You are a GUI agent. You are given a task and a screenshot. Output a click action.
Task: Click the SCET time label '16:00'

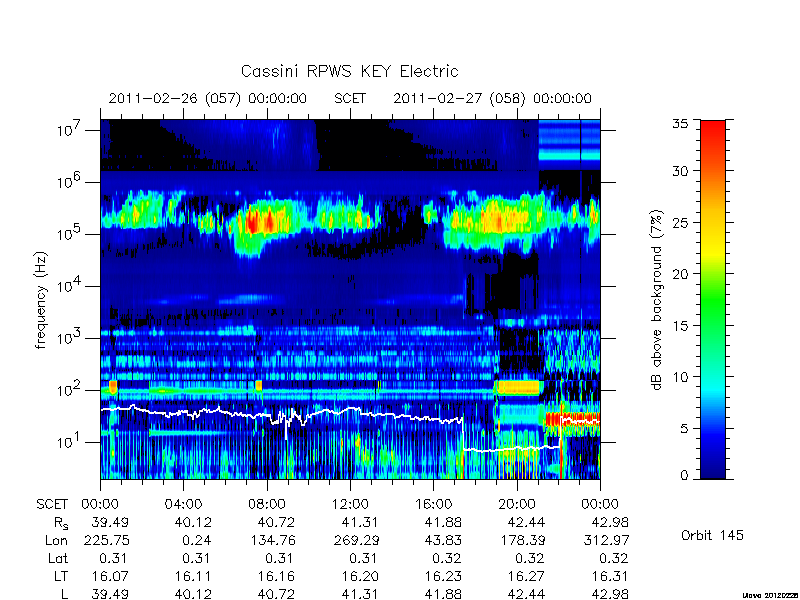tap(433, 504)
